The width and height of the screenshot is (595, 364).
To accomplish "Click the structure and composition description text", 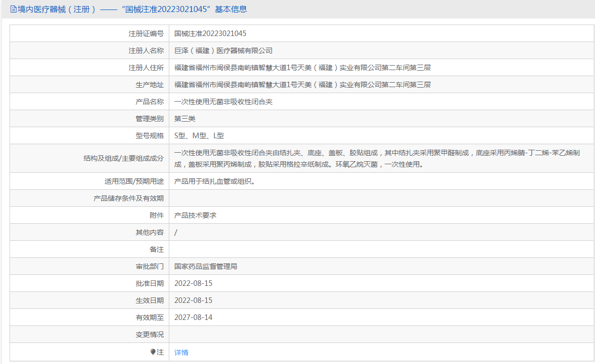I will coord(377,158).
